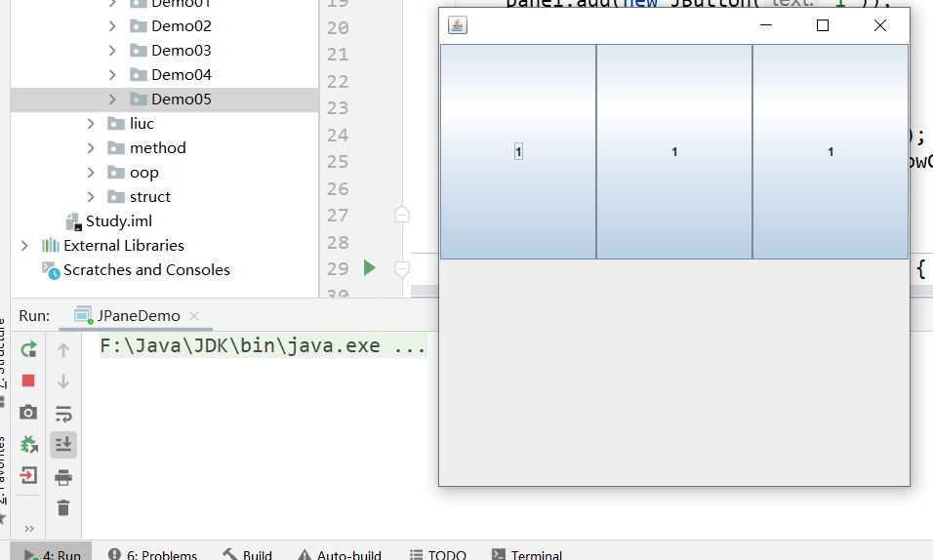Stop the running JPaneDemo process
The width and height of the screenshot is (933, 560).
coord(28,380)
